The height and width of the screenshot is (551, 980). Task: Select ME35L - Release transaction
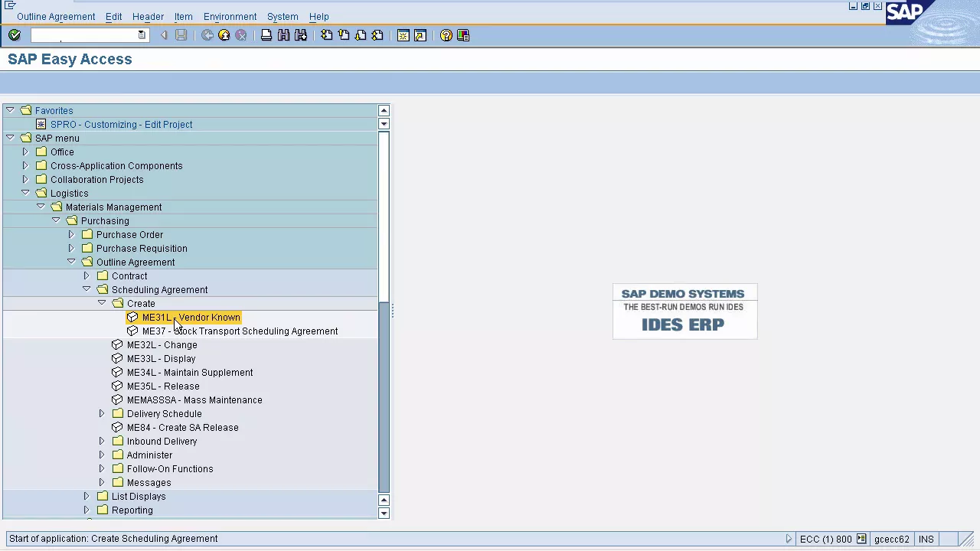162,386
